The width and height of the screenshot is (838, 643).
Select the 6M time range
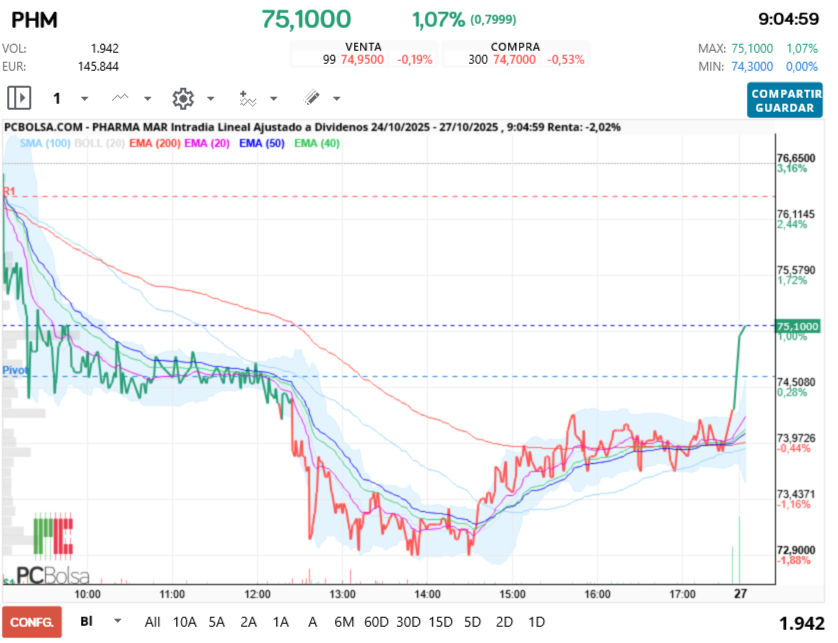point(344,621)
